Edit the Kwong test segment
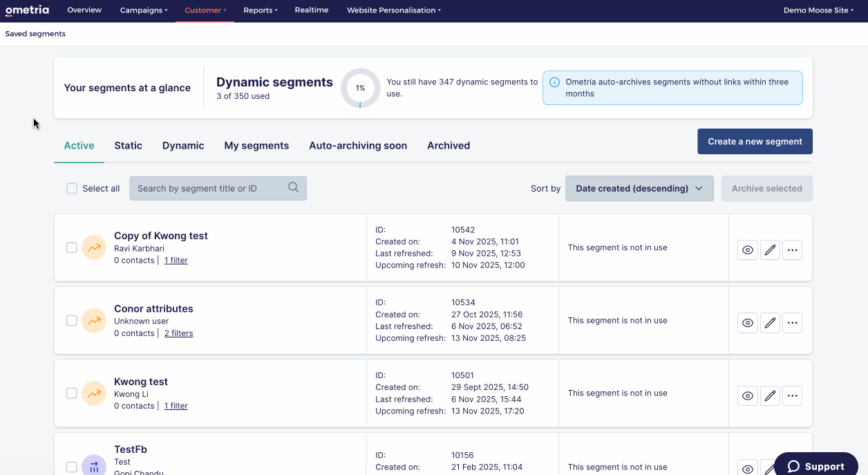868x475 pixels. pyautogui.click(x=770, y=395)
